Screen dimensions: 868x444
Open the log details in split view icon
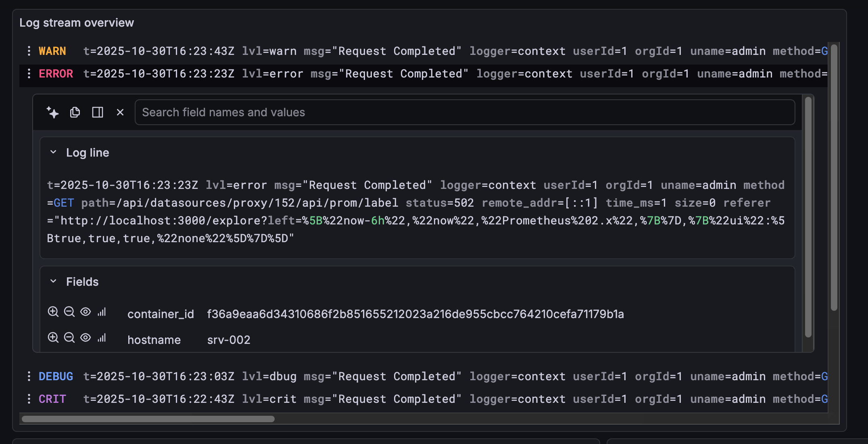(x=97, y=112)
